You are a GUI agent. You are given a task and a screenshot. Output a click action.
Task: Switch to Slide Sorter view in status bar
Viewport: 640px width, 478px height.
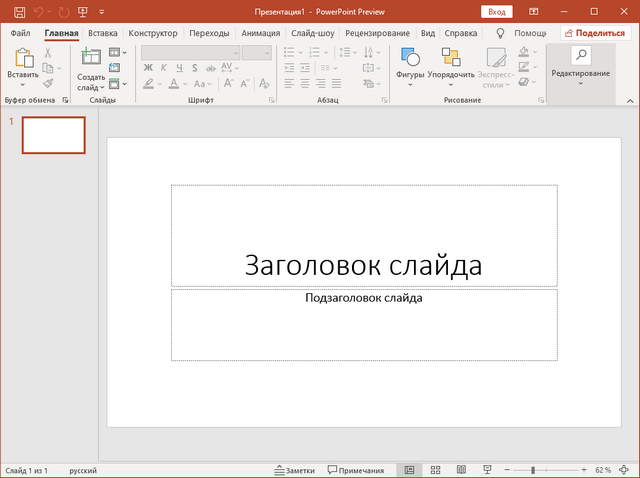(x=435, y=470)
